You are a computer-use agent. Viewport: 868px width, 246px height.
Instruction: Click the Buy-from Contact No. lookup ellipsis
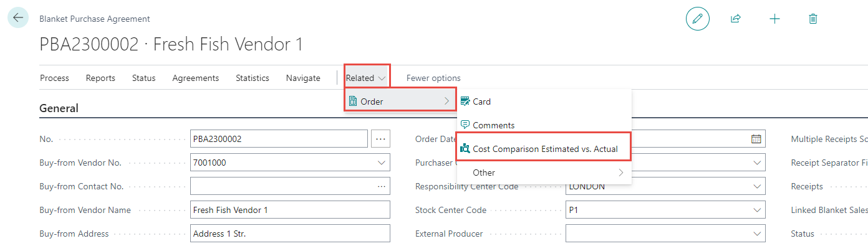click(x=381, y=186)
